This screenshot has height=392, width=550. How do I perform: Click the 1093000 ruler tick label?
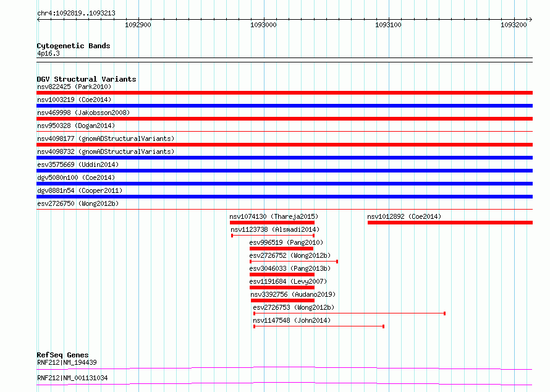point(263,25)
